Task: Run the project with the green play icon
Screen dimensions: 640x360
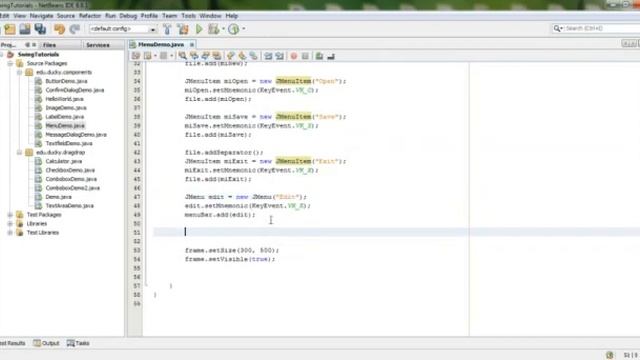Action: pyautogui.click(x=199, y=29)
